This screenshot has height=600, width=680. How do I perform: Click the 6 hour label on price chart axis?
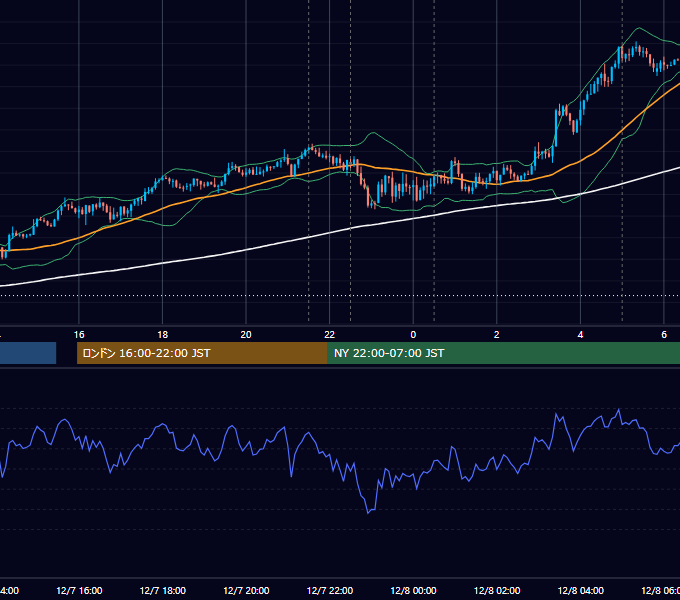point(664,335)
